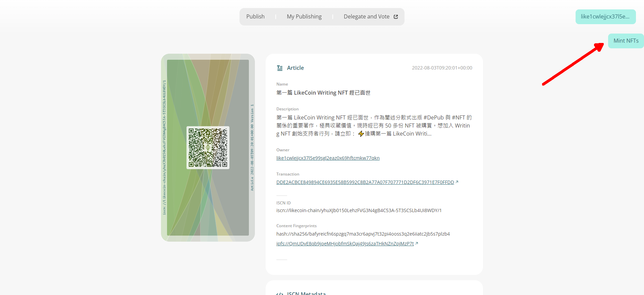Open the transaction hash link

point(365,182)
